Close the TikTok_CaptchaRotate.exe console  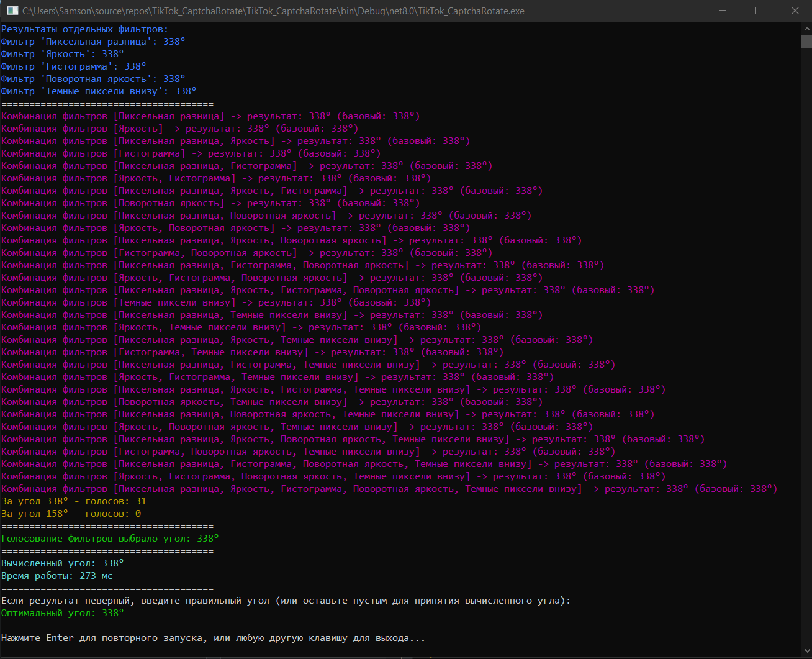tap(795, 11)
